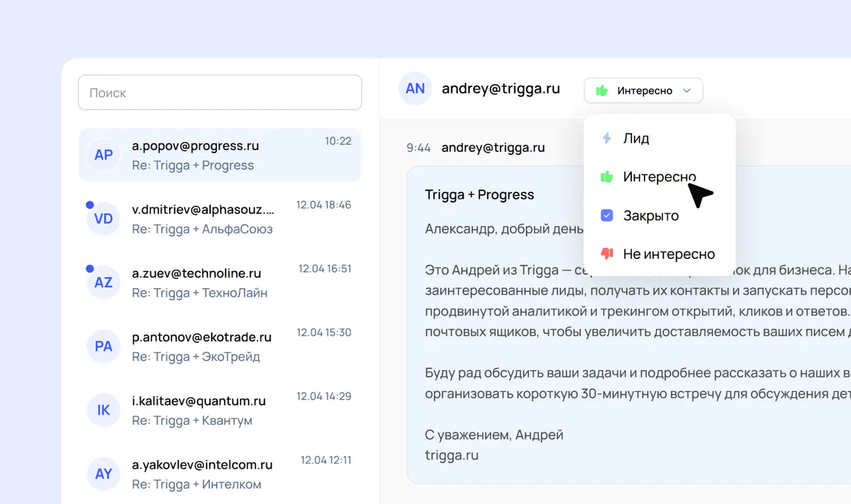The image size is (851, 504).
Task: Click sender name andrey@trigga.ru in the header
Action: (500, 88)
